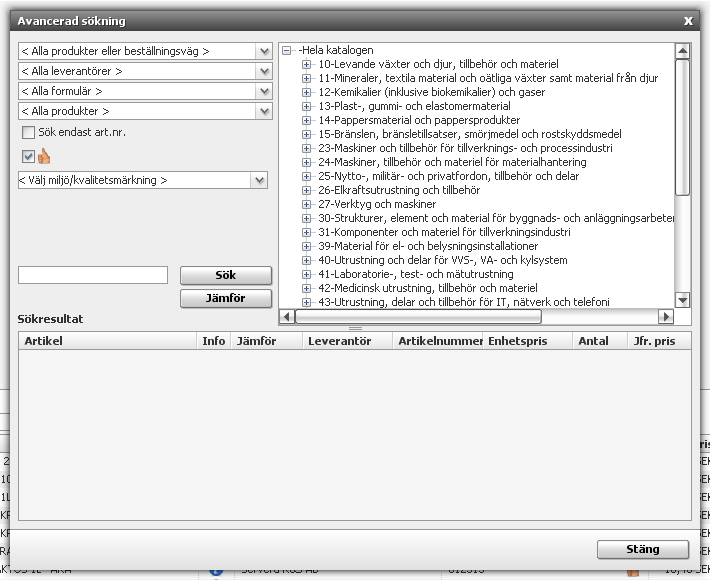Expand category 31-Komponenter och materiel

[x=307, y=233]
